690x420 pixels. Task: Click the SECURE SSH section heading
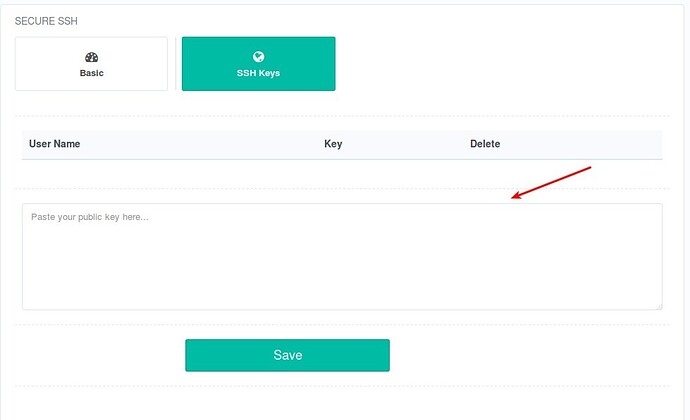46,21
